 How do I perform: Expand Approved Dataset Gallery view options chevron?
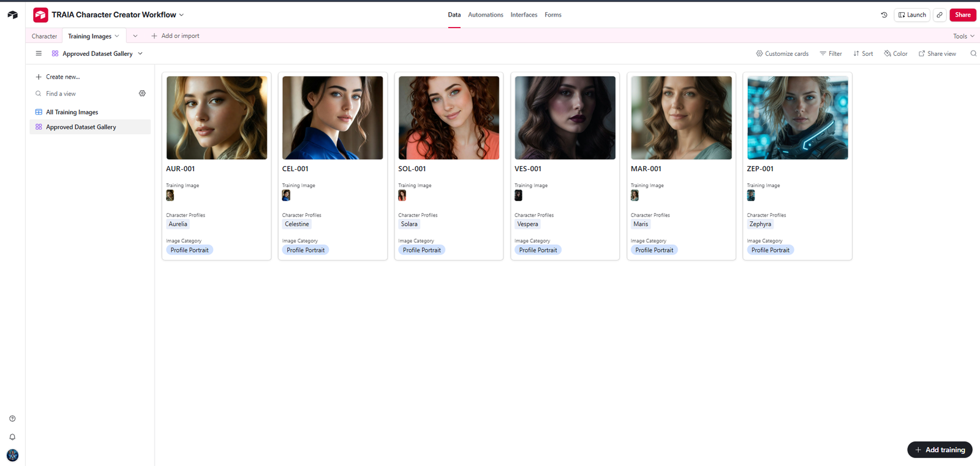140,53
